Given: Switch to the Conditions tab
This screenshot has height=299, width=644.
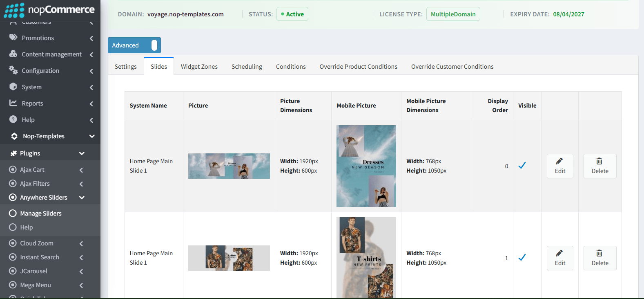Looking at the screenshot, I should pyautogui.click(x=291, y=66).
